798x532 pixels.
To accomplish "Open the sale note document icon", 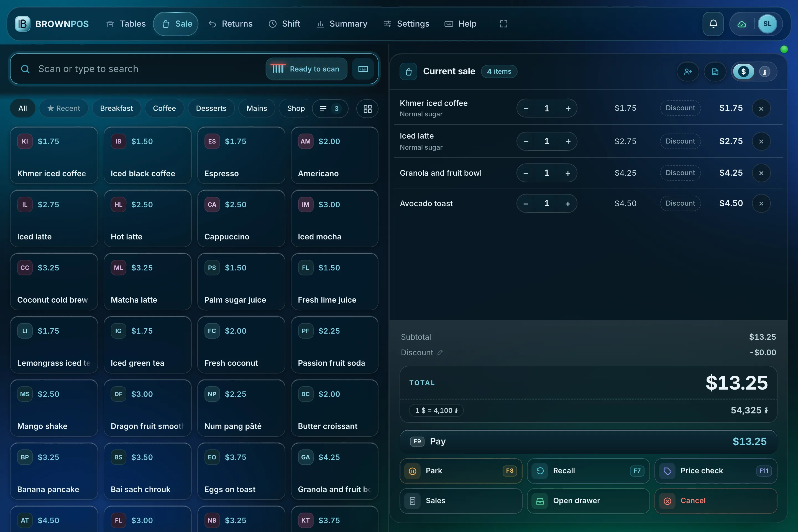I will tap(715, 71).
